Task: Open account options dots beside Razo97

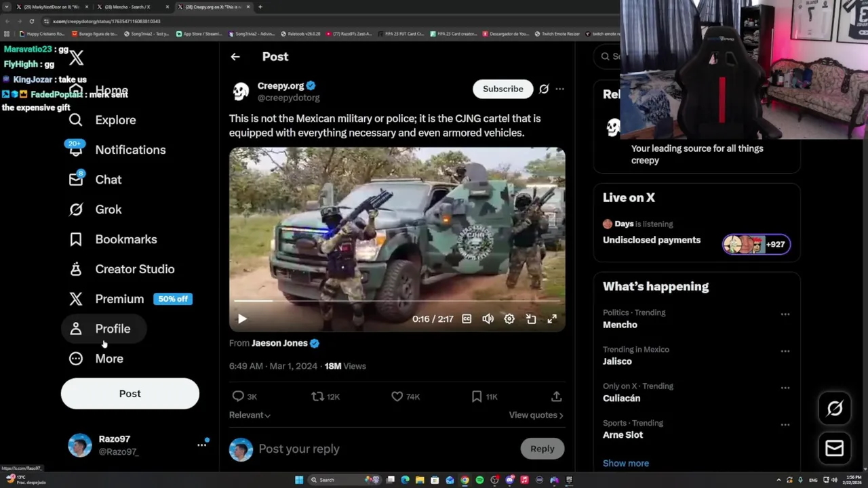Action: pyautogui.click(x=201, y=445)
